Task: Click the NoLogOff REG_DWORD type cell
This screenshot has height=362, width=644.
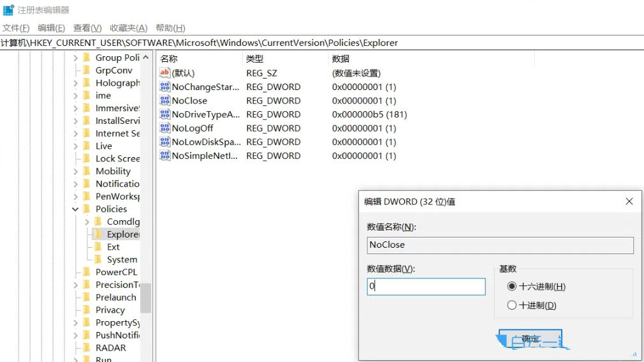Action: (x=273, y=128)
